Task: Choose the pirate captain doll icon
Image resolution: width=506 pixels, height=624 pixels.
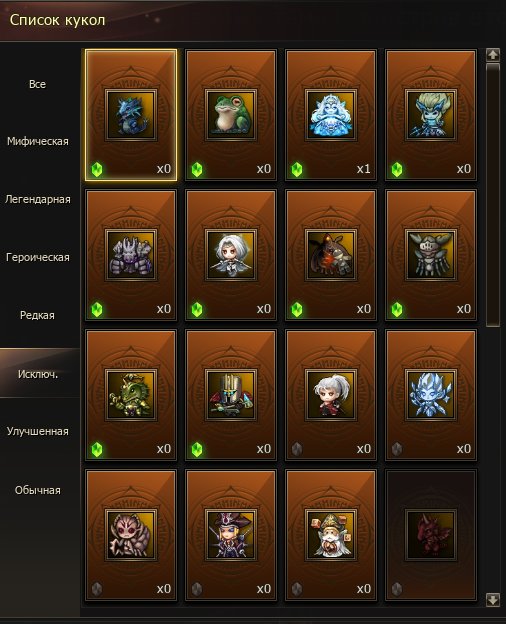Action: point(231,535)
